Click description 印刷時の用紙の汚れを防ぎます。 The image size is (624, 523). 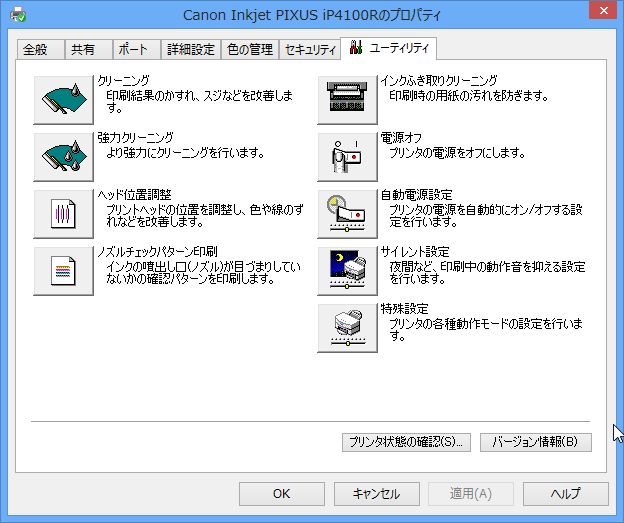[x=469, y=96]
